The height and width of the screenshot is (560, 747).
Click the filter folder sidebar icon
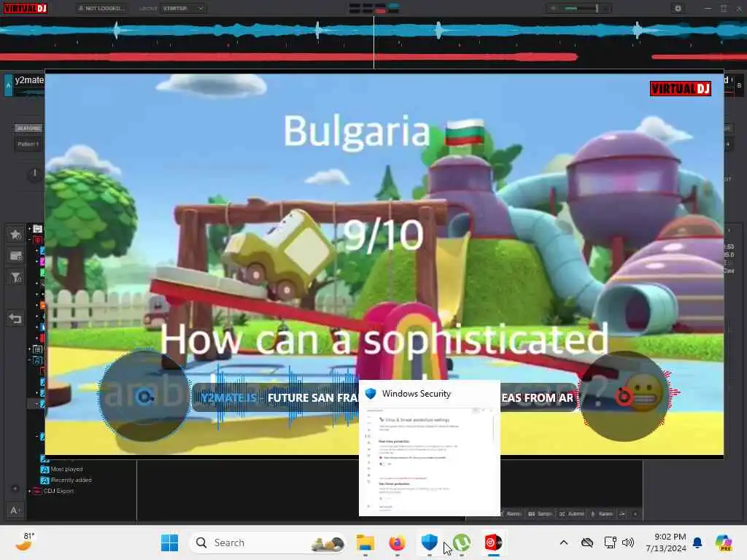coord(15,277)
